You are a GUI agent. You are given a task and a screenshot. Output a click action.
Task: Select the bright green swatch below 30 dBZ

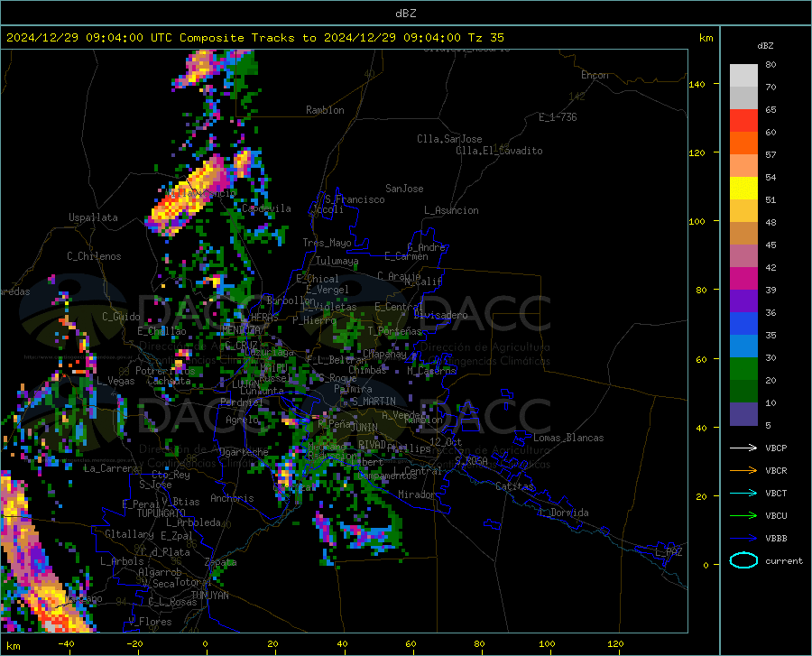pos(743,369)
